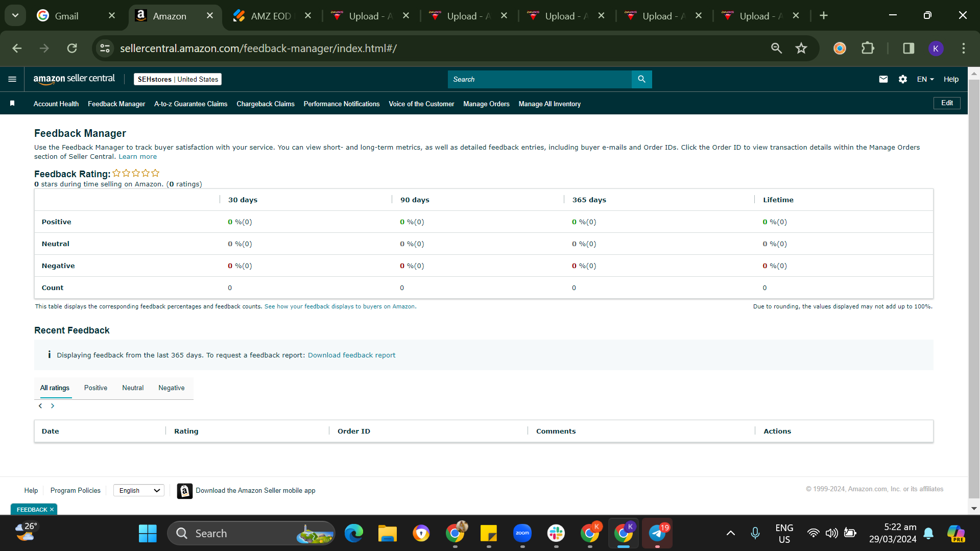Click the Amazon Seller mobile app icon
Image resolution: width=980 pixels, height=551 pixels.
[x=184, y=491]
